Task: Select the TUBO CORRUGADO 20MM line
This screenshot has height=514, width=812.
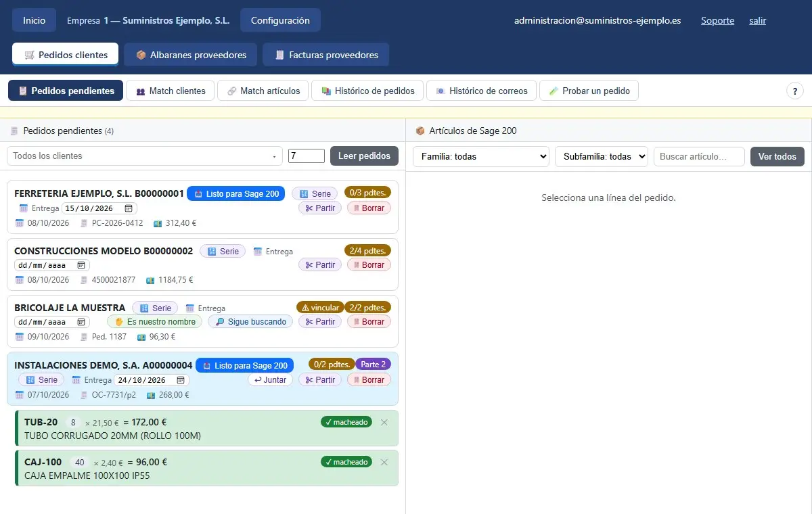Action: 206,428
